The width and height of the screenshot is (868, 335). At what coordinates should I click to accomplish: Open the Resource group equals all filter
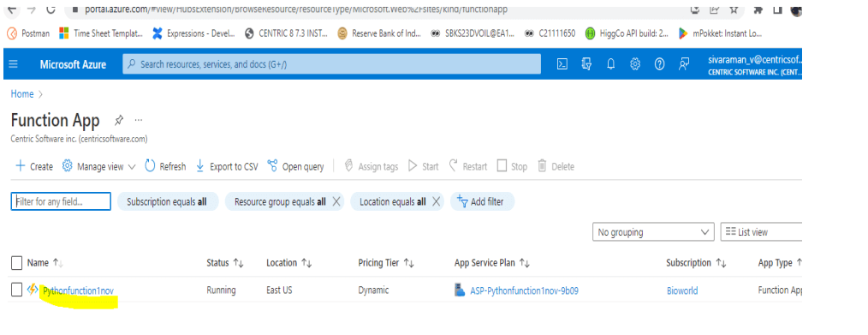(x=280, y=202)
